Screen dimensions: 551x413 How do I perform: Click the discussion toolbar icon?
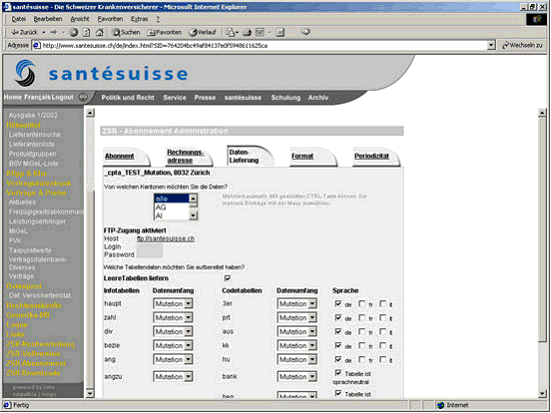pos(280,32)
